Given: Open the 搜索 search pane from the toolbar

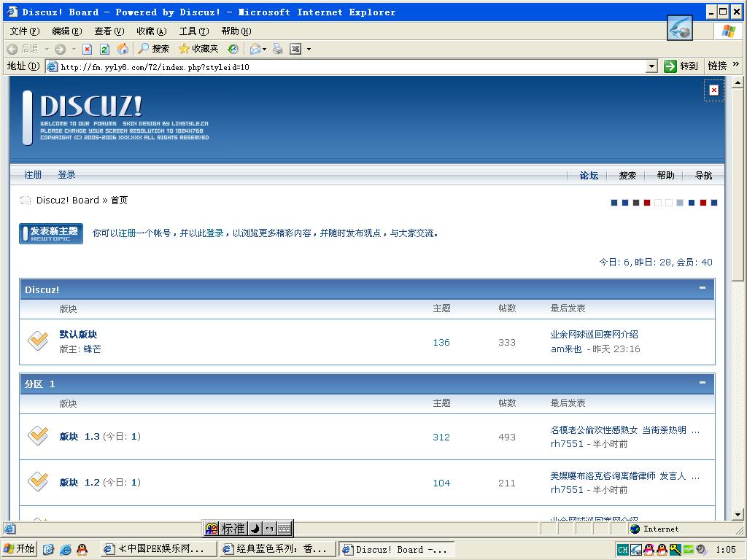Looking at the screenshot, I should (x=153, y=49).
